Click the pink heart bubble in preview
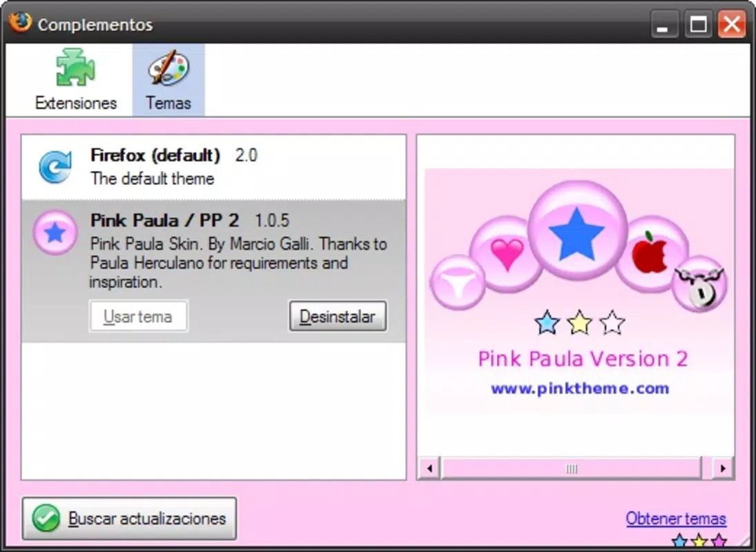Image resolution: width=756 pixels, height=552 pixels. tap(507, 254)
